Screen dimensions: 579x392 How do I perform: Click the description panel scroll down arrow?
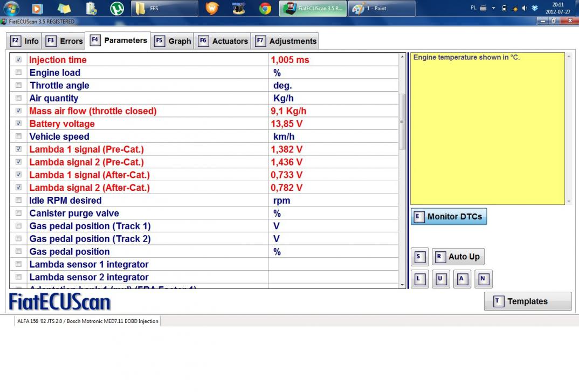pyautogui.click(x=569, y=201)
